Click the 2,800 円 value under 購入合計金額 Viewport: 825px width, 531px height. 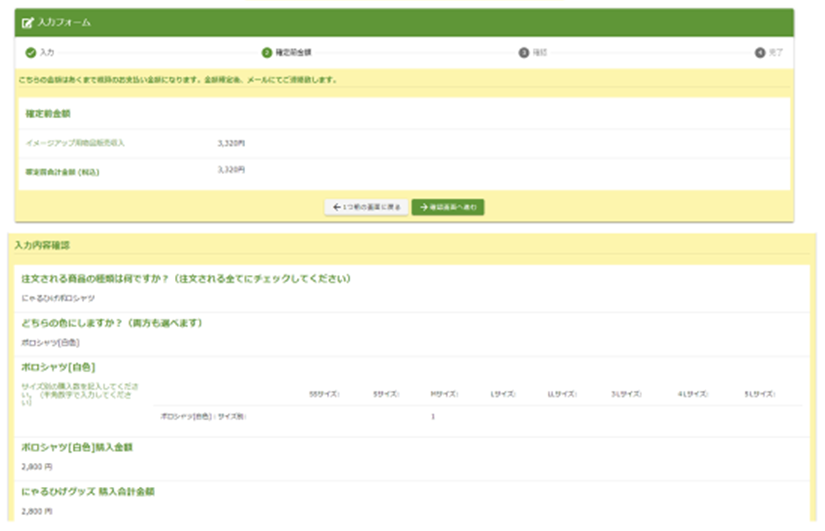coord(37,512)
